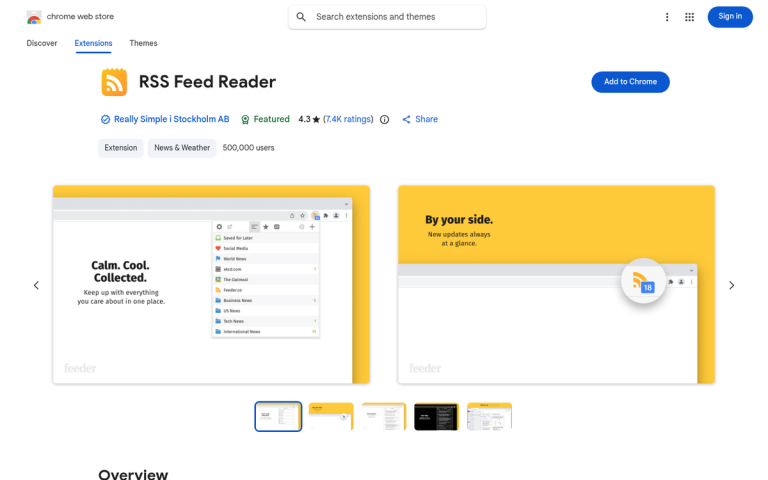
Task: Switch to the Themes tab
Action: pyautogui.click(x=143, y=43)
